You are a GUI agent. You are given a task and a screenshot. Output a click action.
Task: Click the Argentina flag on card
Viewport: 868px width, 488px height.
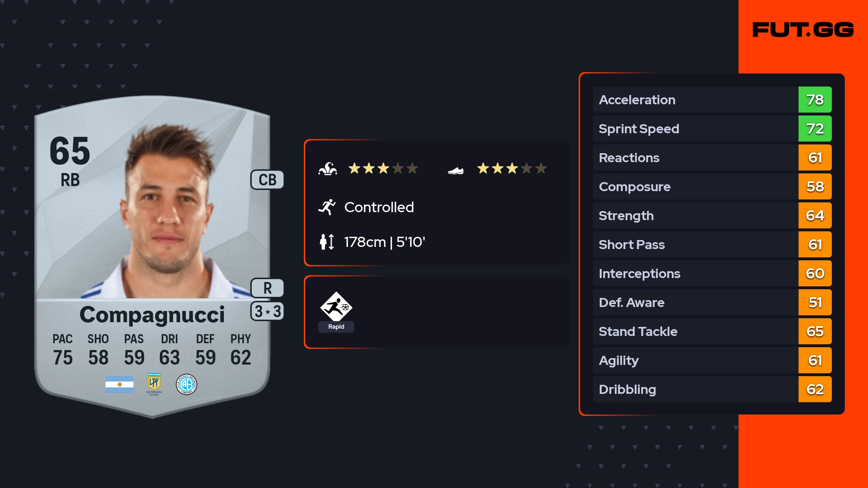(x=119, y=384)
